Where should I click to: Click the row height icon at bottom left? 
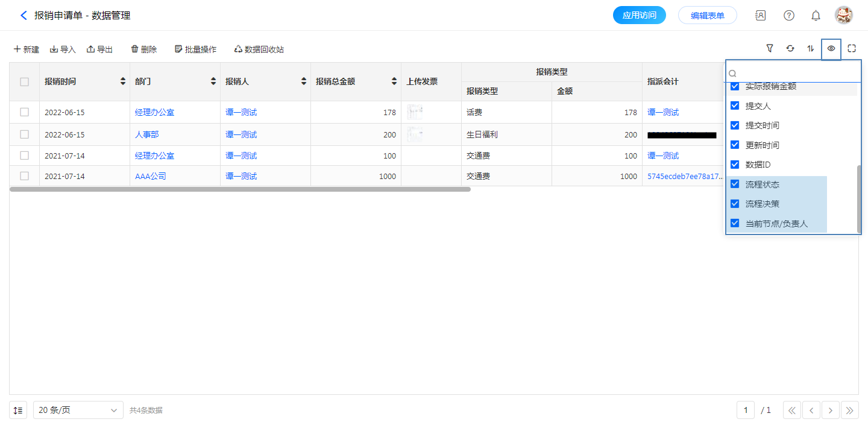[x=18, y=411]
